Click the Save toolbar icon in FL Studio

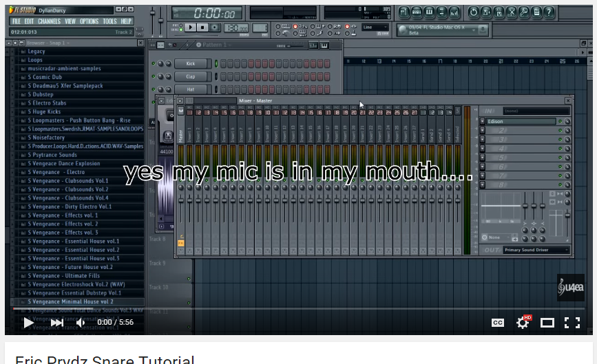point(486,12)
